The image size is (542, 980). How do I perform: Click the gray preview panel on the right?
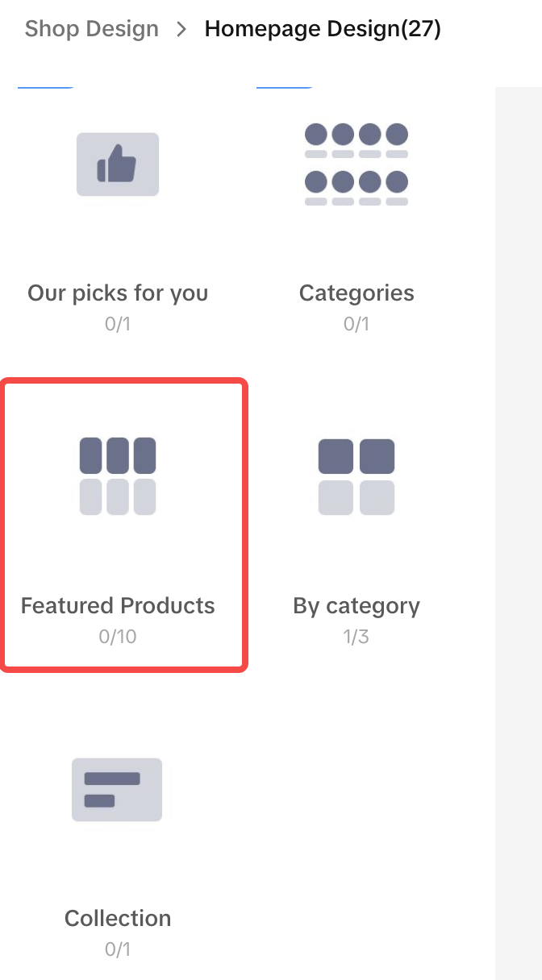pos(518,532)
